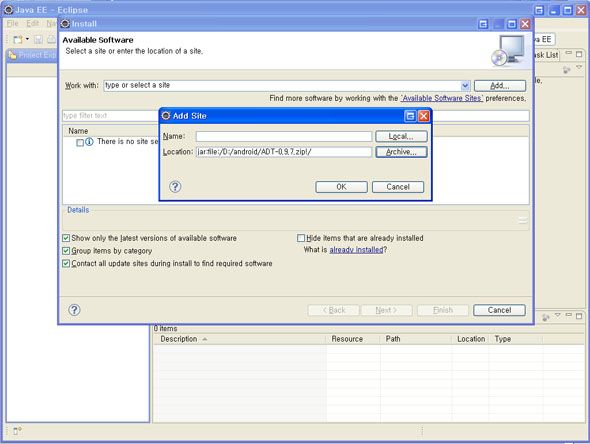Open 'Available Software Sites' preferences link
The width and height of the screenshot is (590, 444).
coord(442,98)
